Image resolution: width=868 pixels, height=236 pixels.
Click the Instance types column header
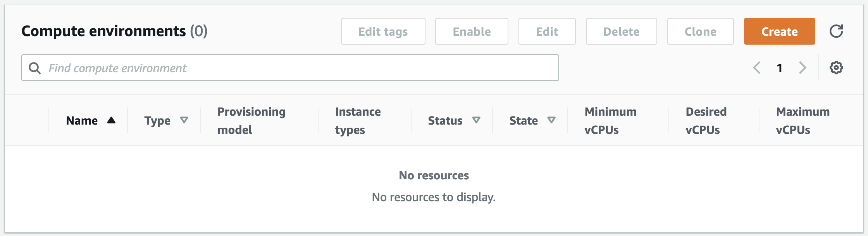[x=358, y=120]
